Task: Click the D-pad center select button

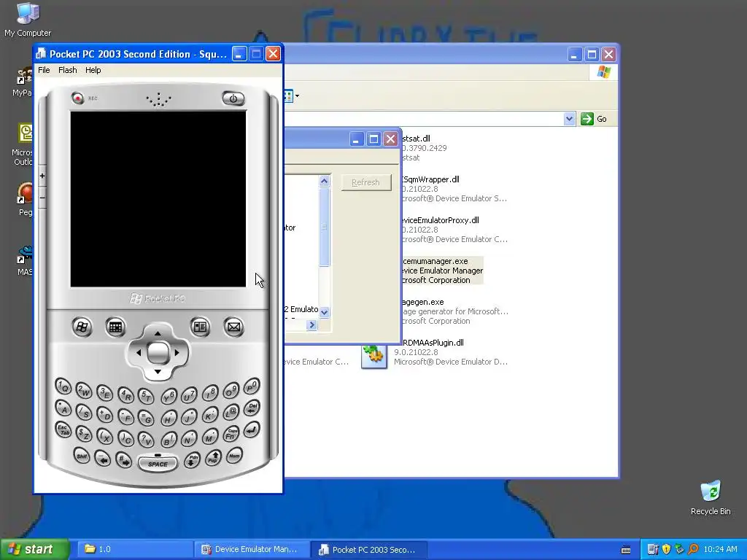Action: tap(158, 353)
